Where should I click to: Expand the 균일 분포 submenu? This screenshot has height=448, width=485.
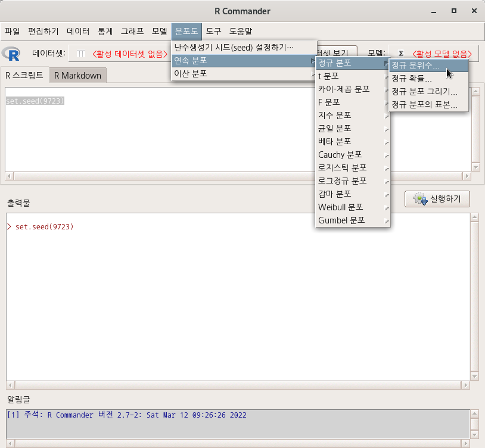coord(353,129)
